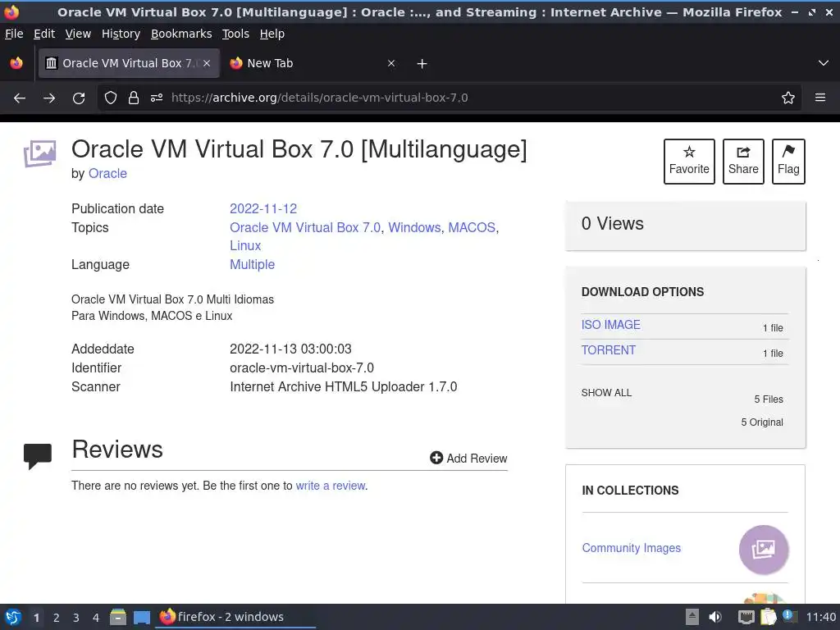This screenshot has height=630, width=840.
Task: Switch to workspace 1
Action: [36, 617]
